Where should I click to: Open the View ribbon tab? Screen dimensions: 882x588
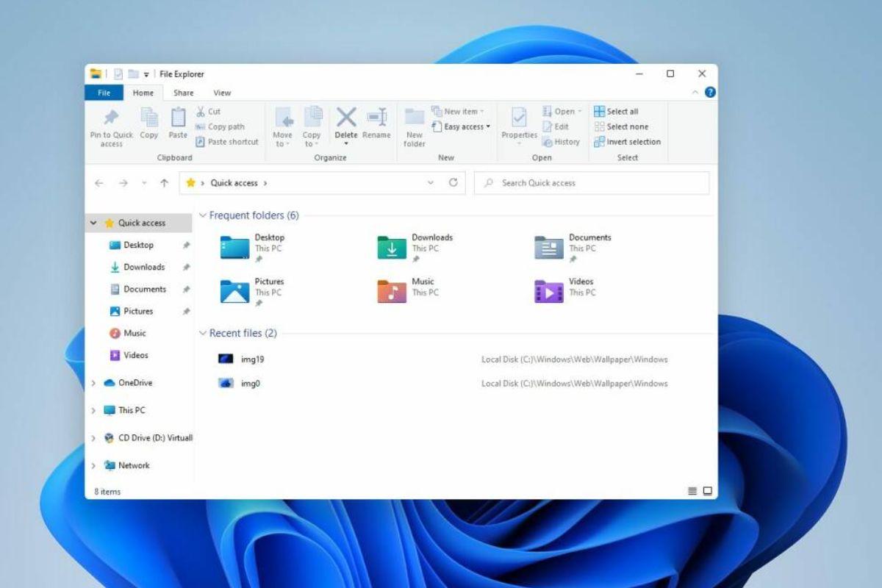coord(222,93)
